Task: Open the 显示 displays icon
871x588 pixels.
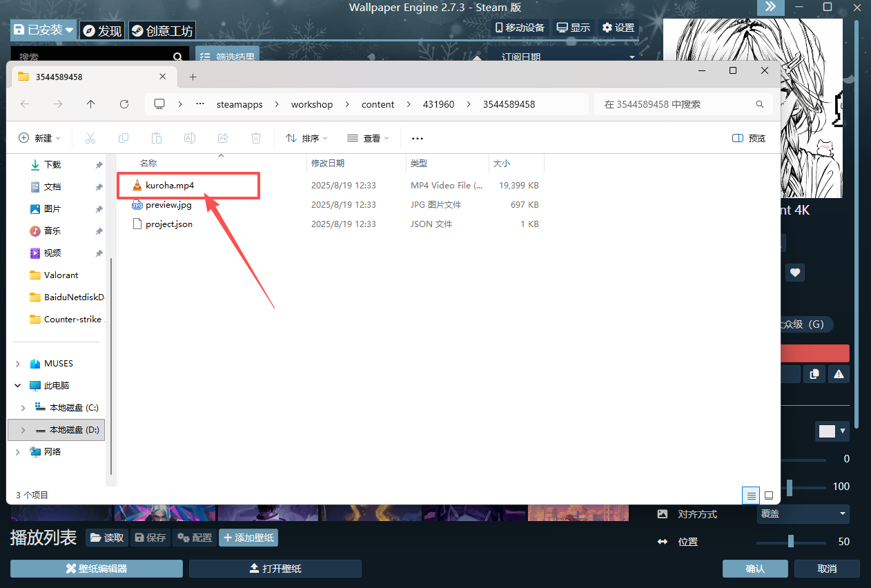Action: point(573,27)
